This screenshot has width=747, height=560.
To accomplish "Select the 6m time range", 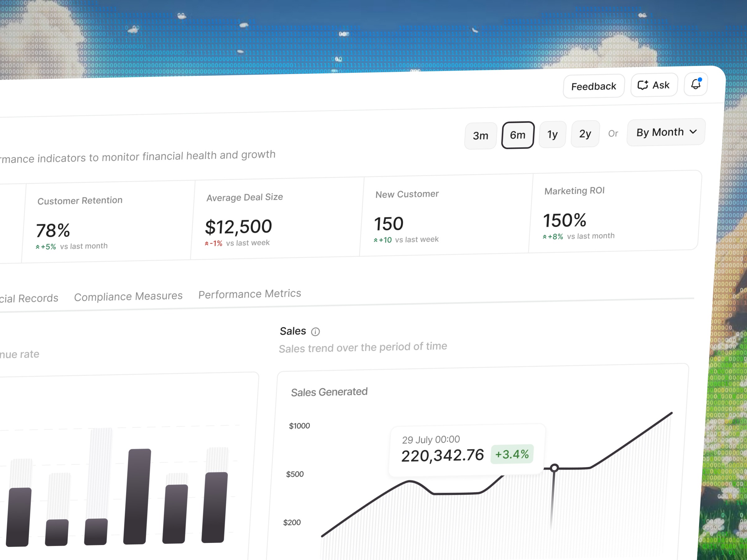I will pos(518,135).
